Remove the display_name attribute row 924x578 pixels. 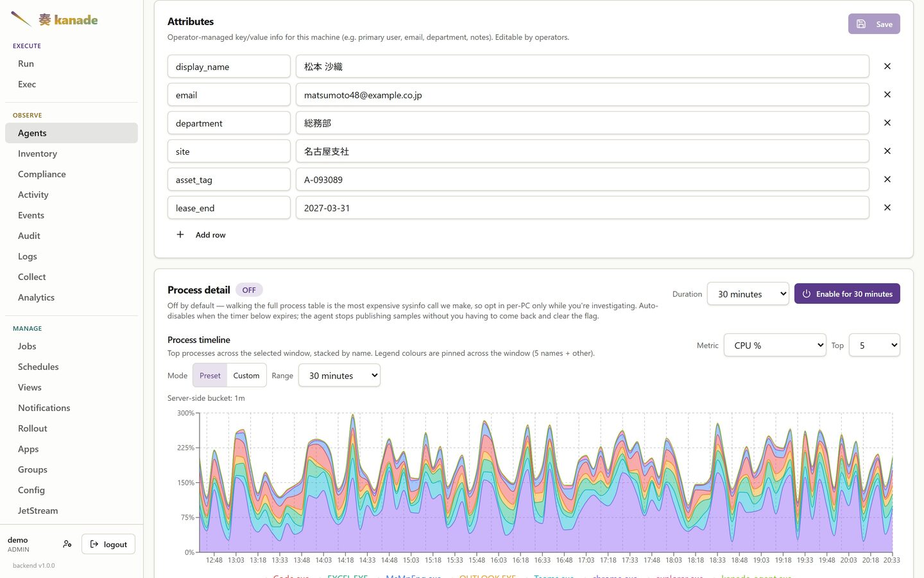887,66
